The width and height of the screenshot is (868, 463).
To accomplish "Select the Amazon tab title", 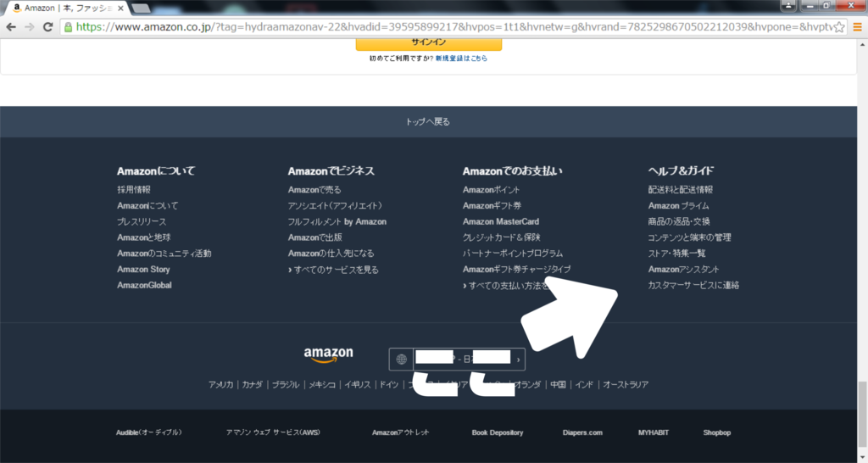I will [68, 8].
